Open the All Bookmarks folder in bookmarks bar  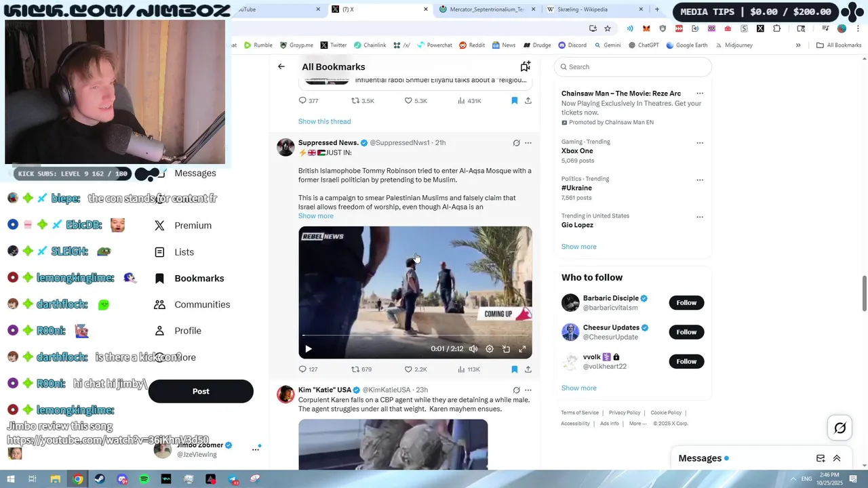coord(839,45)
